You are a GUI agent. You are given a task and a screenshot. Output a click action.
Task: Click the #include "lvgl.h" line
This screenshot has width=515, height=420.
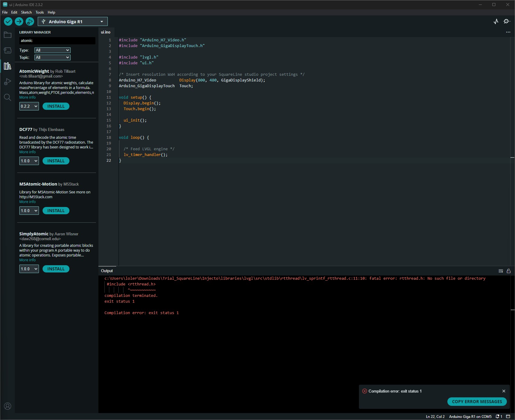(x=139, y=57)
